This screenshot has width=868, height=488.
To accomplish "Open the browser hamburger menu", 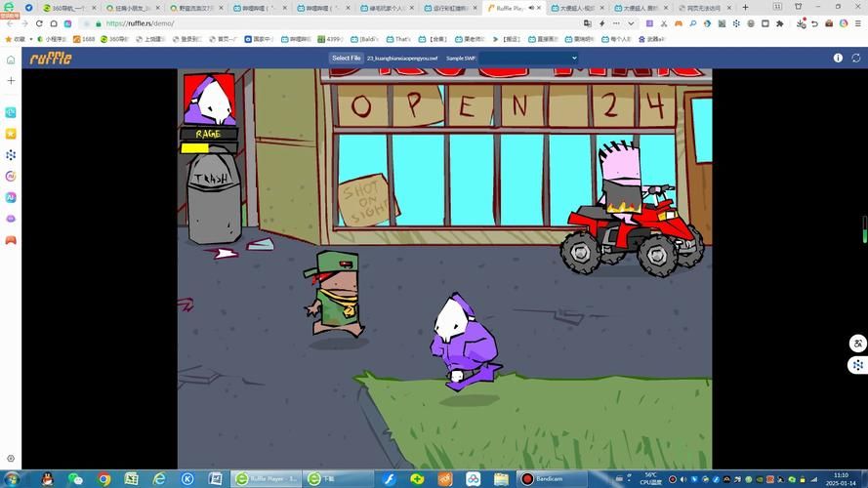I will coord(858,23).
